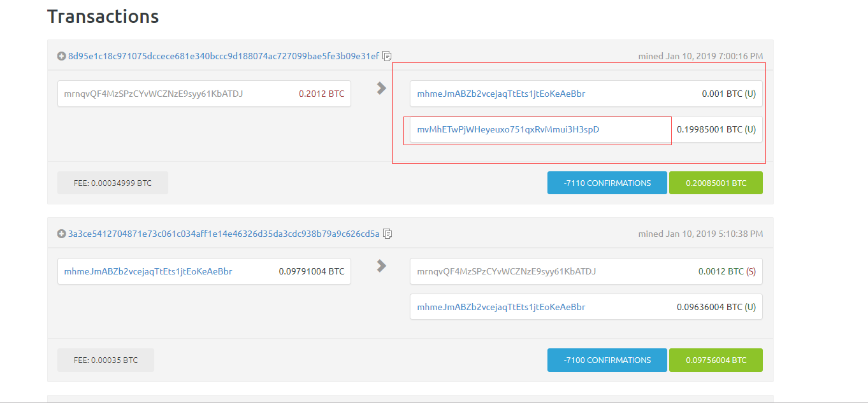Viewport: 868px width, 405px height.
Task: Open output address mvMhETwPjWHeyeuxo751qxRvMmui3H3spD
Action: 508,129
